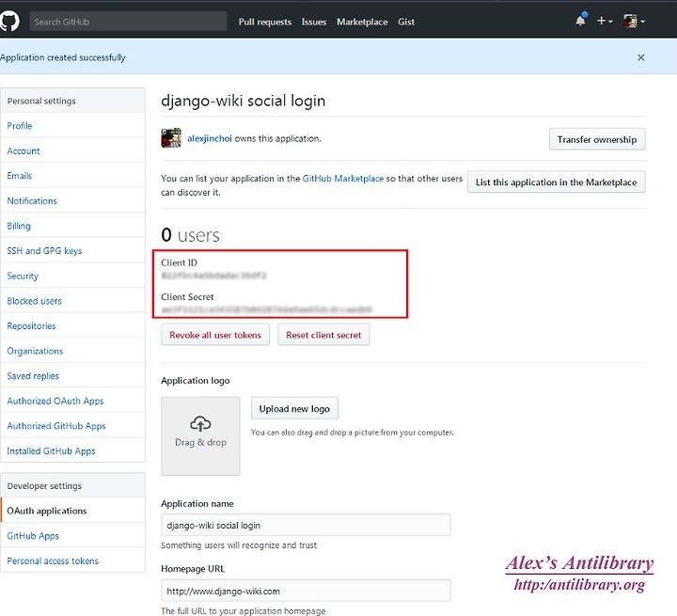677x616 pixels.
Task: Focus the Homepage URL field
Action: (306, 591)
